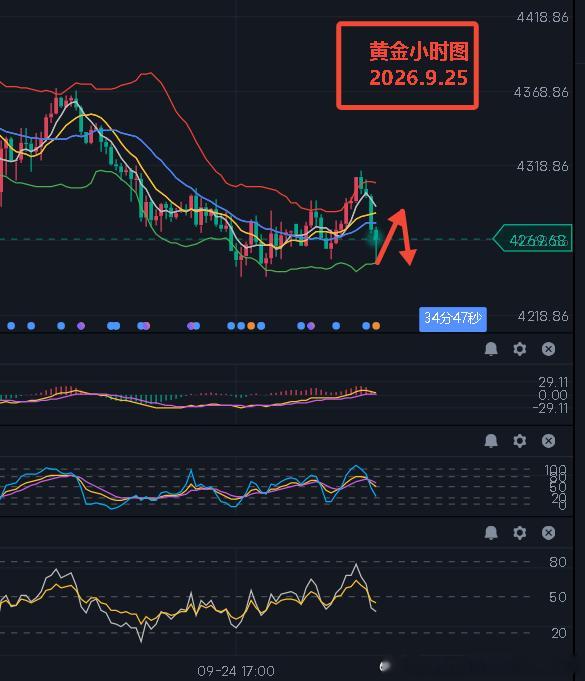Image resolution: width=585 pixels, height=681 pixels.
Task: Close the RSI indicator panel
Action: [549, 532]
